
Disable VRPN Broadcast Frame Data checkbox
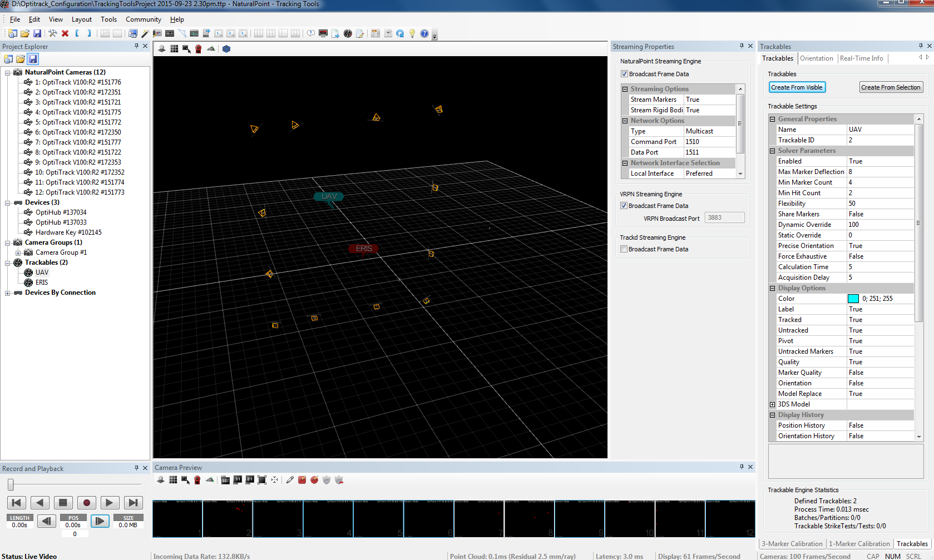tap(624, 206)
